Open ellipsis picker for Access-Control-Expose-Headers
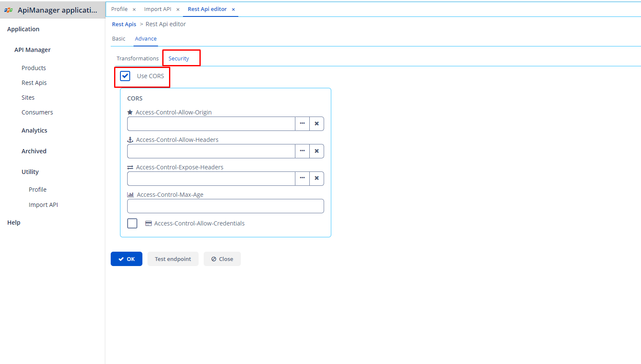This screenshot has height=364, width=641. [302, 179]
